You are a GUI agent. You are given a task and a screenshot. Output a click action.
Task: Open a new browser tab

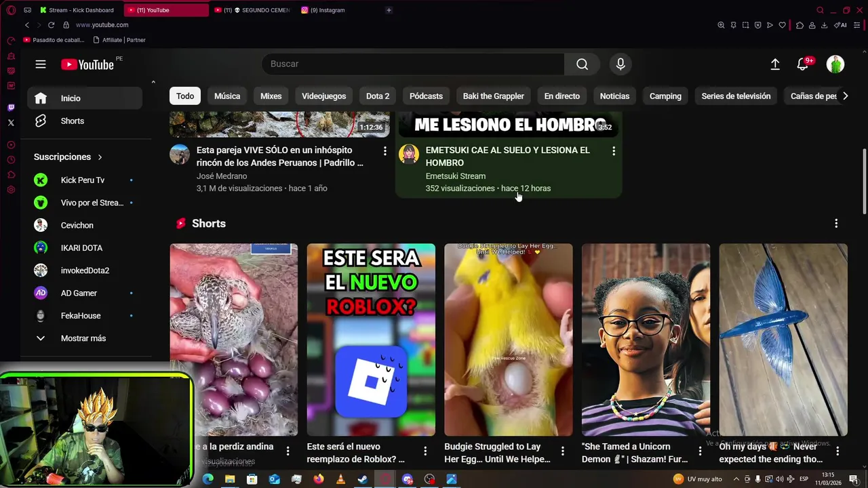tap(389, 10)
